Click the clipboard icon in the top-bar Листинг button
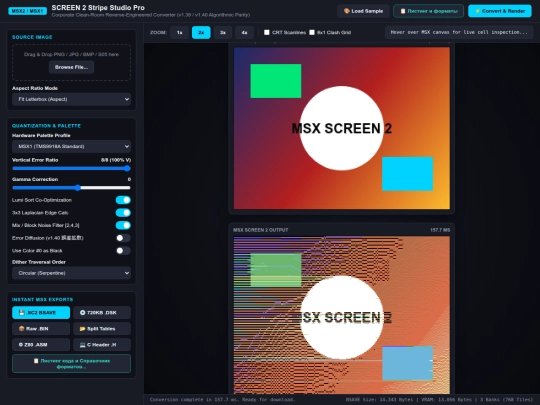 [x=403, y=11]
